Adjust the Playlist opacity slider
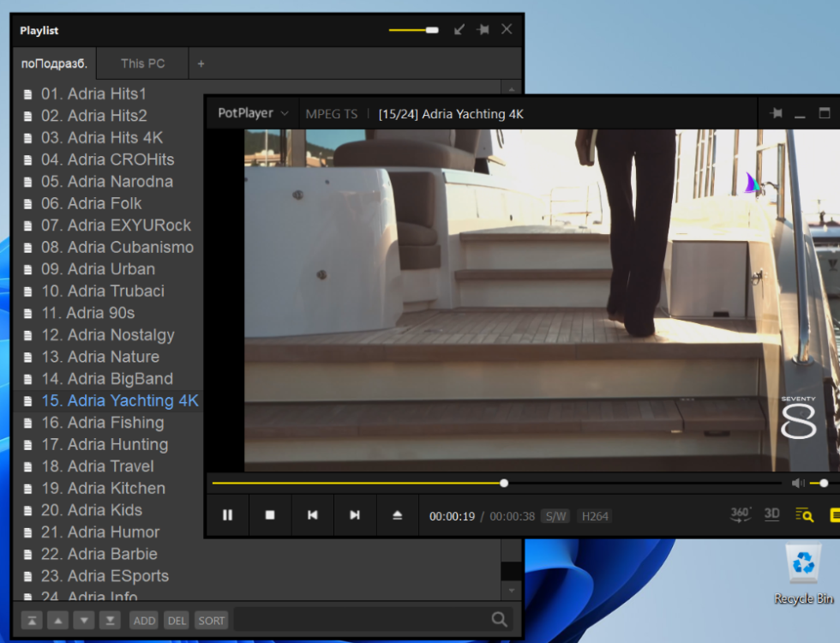This screenshot has height=643, width=840. tap(413, 30)
